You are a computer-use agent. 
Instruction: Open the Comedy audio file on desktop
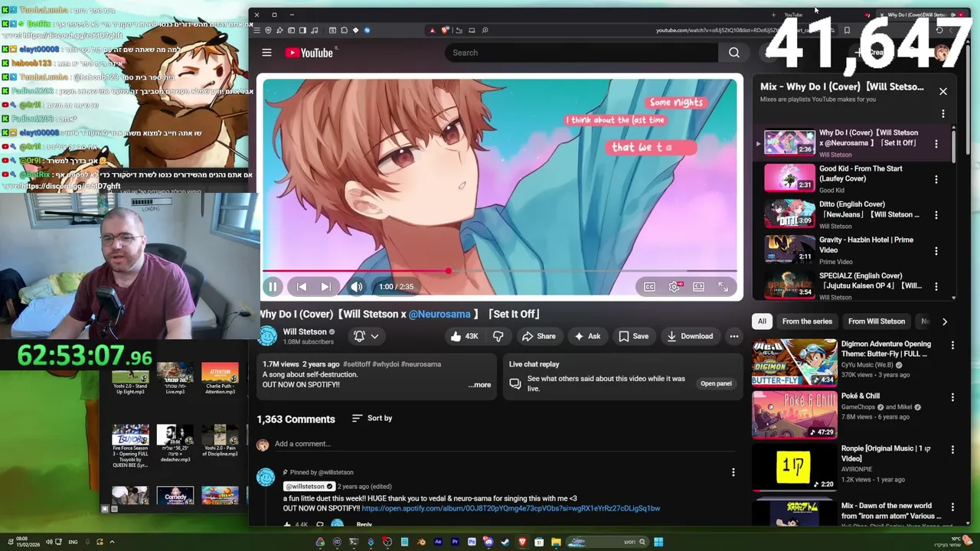pos(175,496)
